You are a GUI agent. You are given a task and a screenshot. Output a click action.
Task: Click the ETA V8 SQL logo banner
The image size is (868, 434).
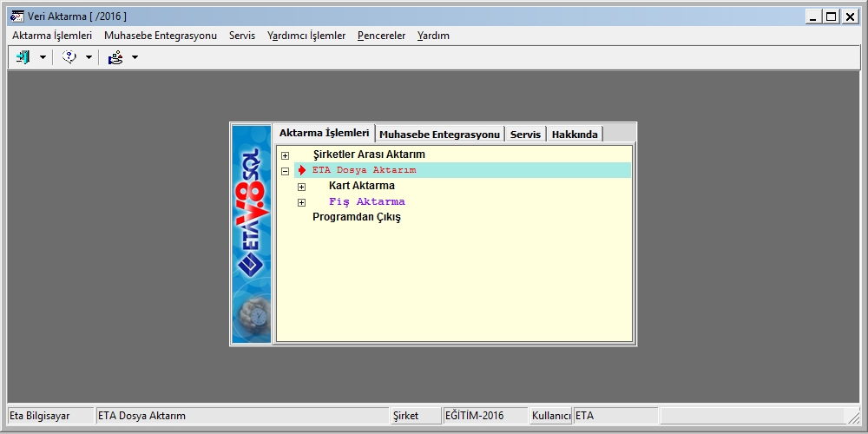click(252, 233)
